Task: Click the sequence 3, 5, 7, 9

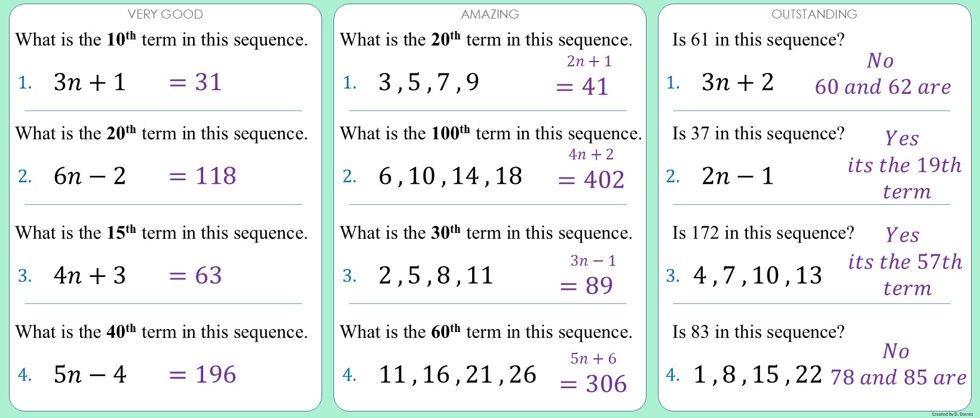Action: [x=428, y=82]
